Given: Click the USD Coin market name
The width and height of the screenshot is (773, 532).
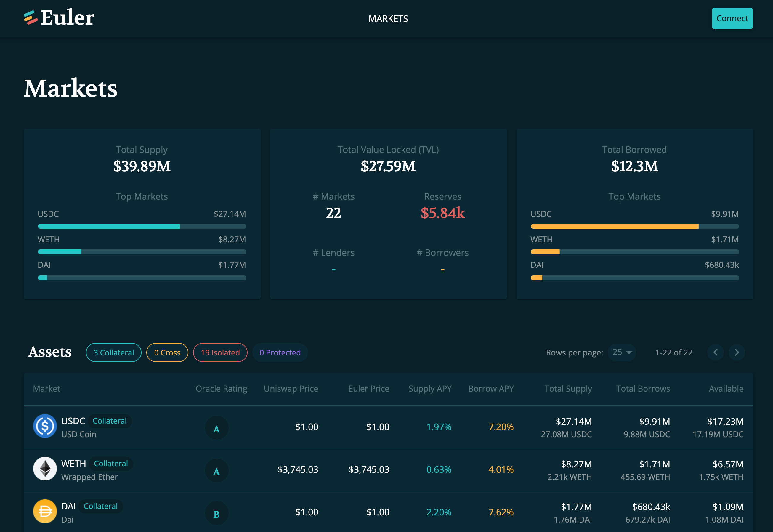Looking at the screenshot, I should click(79, 434).
